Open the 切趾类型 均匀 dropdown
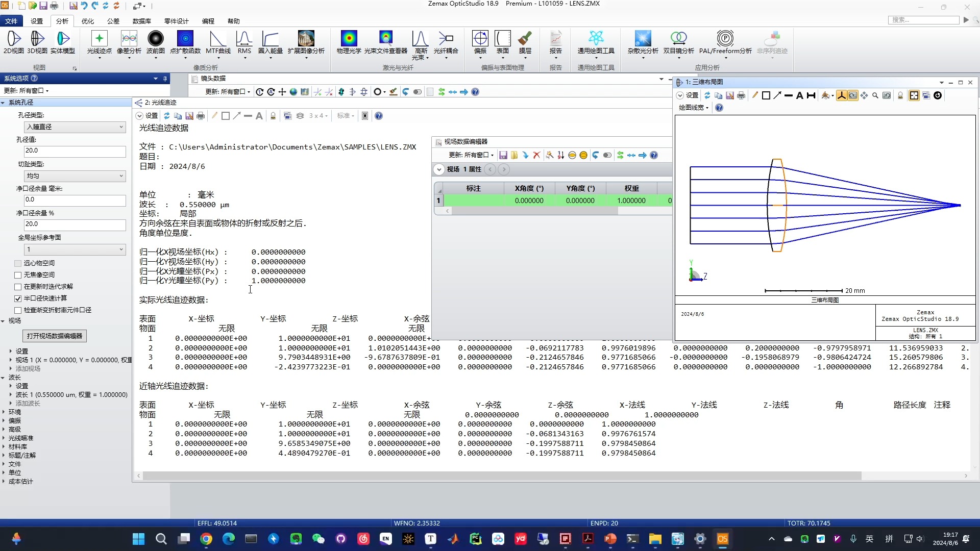The width and height of the screenshot is (980, 551). [x=75, y=176]
